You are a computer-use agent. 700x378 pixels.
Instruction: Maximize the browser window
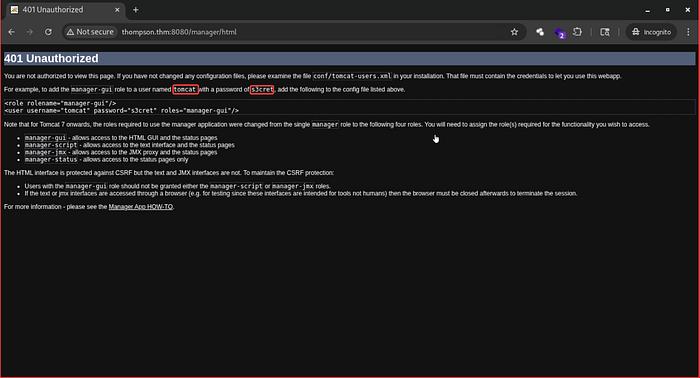(x=667, y=10)
